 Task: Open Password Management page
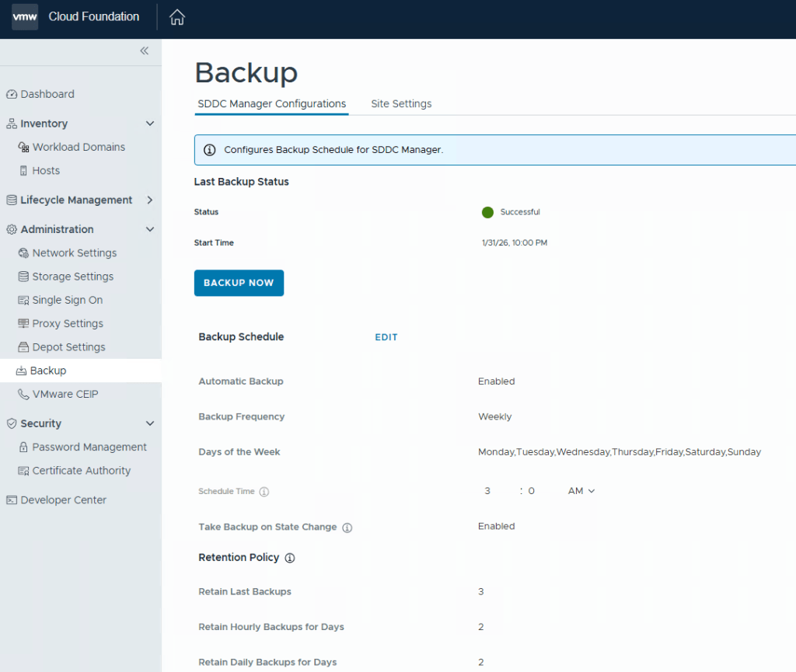(89, 447)
